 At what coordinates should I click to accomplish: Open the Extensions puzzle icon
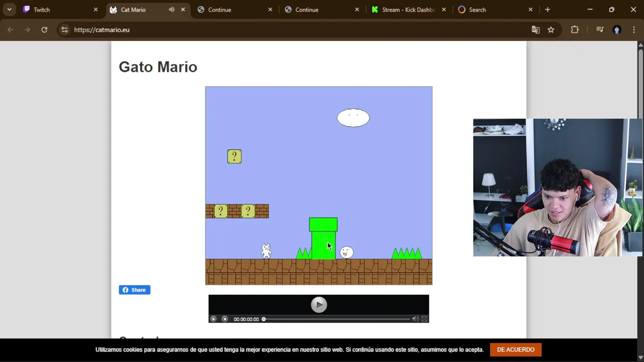pyautogui.click(x=575, y=30)
